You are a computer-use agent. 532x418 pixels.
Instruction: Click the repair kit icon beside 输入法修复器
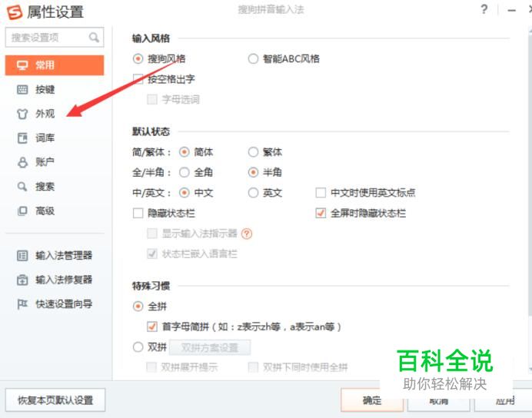point(22,280)
